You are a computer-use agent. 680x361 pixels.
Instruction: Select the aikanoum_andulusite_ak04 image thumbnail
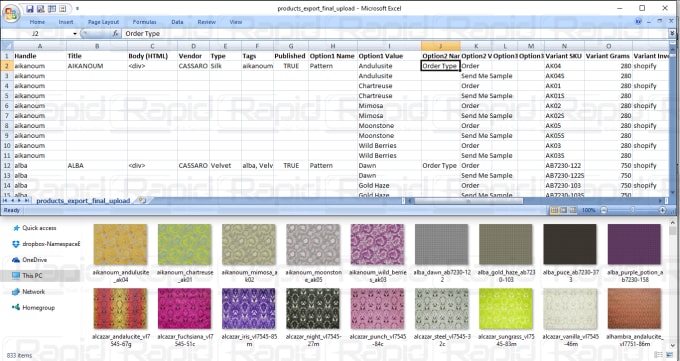[120, 245]
